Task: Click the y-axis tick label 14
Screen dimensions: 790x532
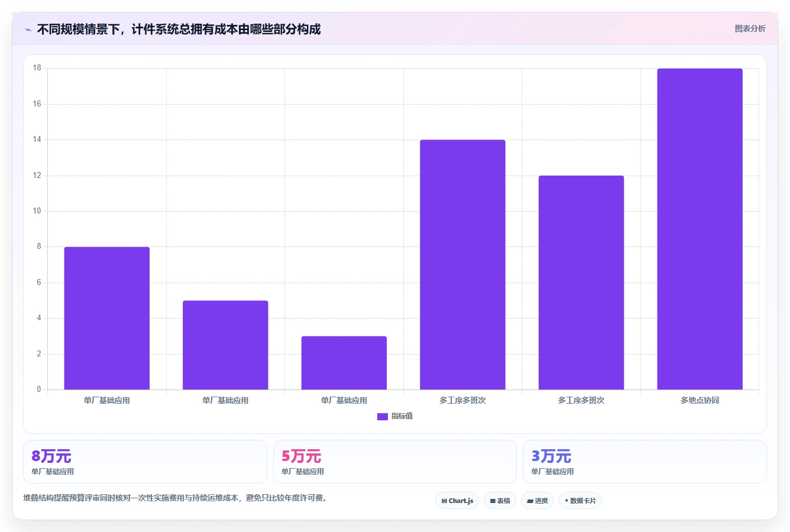Action: pyautogui.click(x=37, y=140)
